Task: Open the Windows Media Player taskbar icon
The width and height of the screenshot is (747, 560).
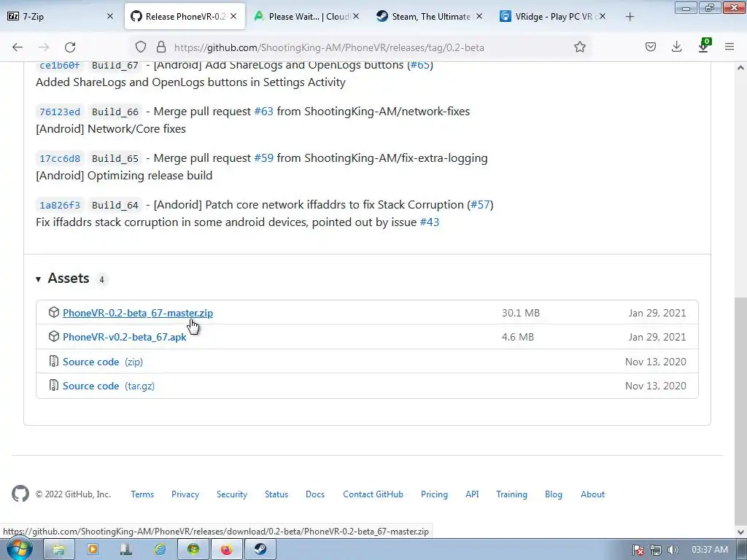Action: (93, 550)
